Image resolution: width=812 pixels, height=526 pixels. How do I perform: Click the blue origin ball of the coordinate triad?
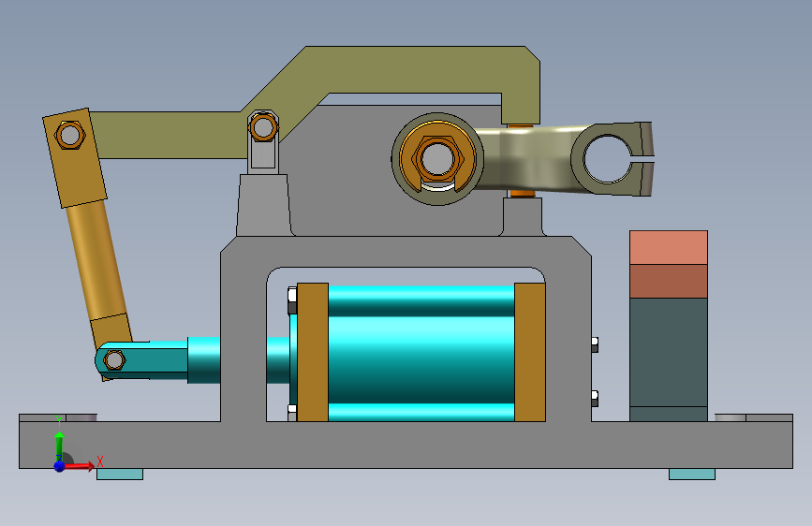click(x=60, y=466)
